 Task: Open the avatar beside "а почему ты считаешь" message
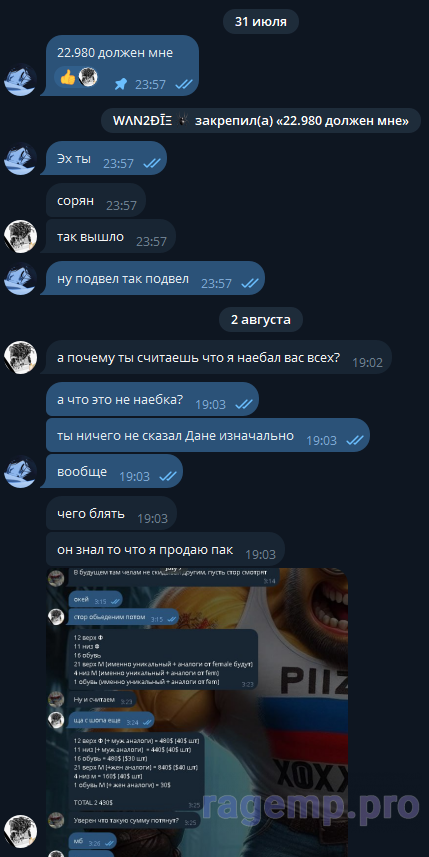[21, 357]
